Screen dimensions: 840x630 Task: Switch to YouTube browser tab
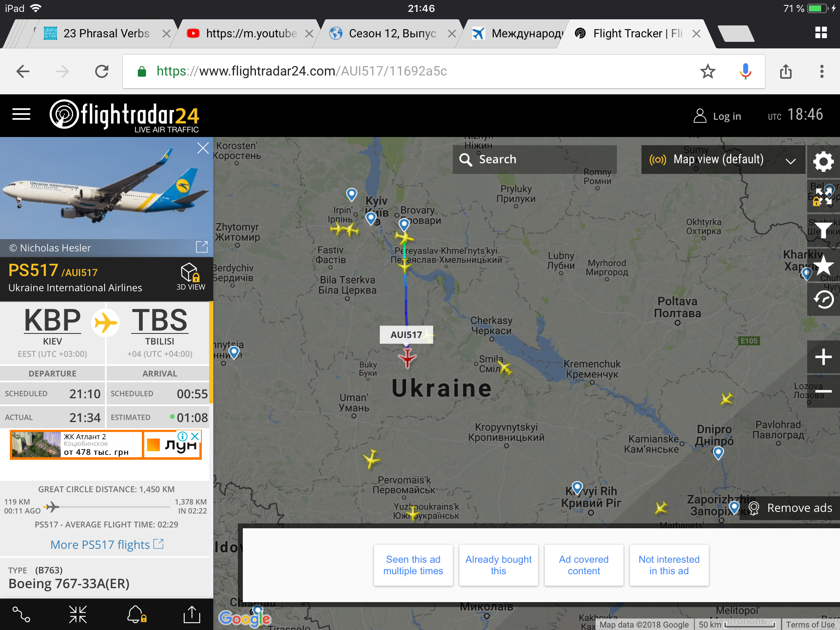click(x=251, y=33)
